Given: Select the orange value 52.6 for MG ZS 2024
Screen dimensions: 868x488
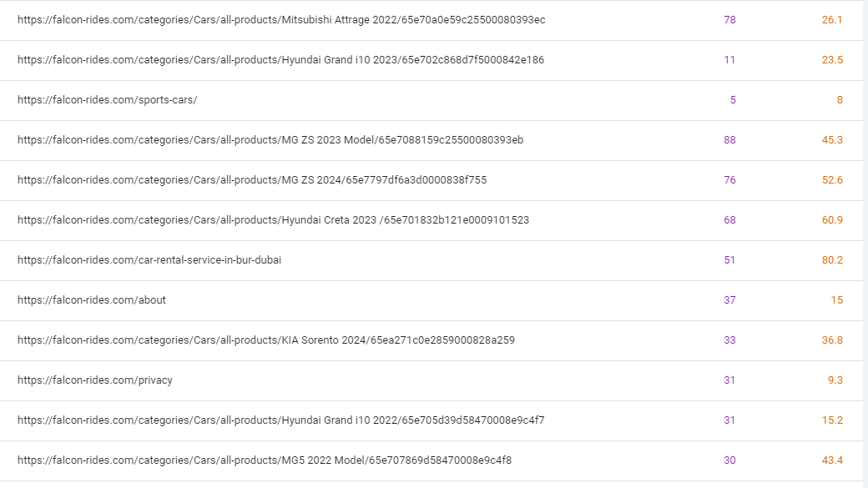Looking at the screenshot, I should 832,180.
